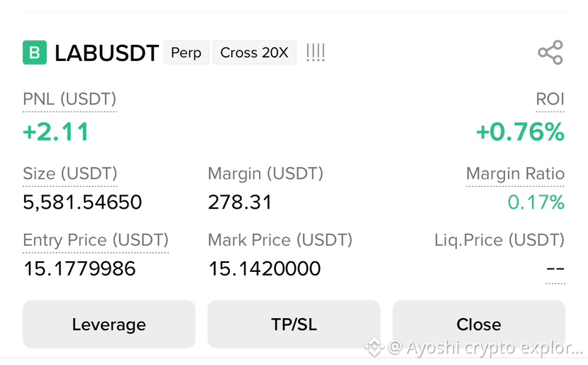Show Margin Ratio explanation
This screenshot has height=365, width=588.
[515, 173]
